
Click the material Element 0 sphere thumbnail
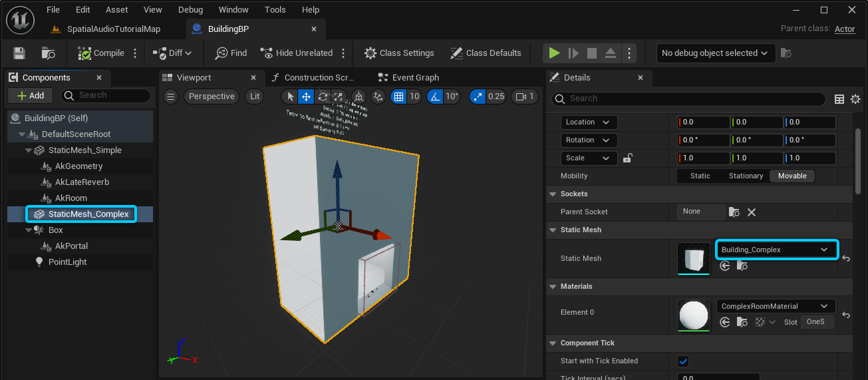coord(693,314)
